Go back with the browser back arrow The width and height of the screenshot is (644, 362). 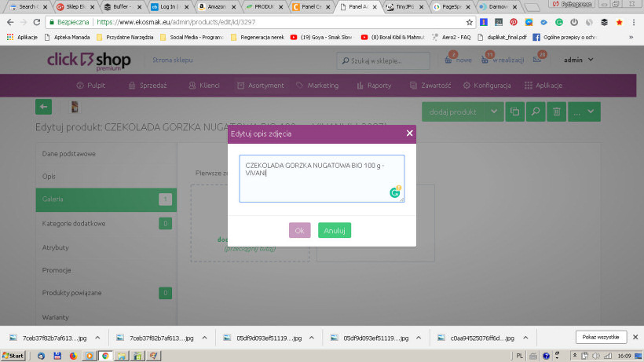tap(10, 22)
